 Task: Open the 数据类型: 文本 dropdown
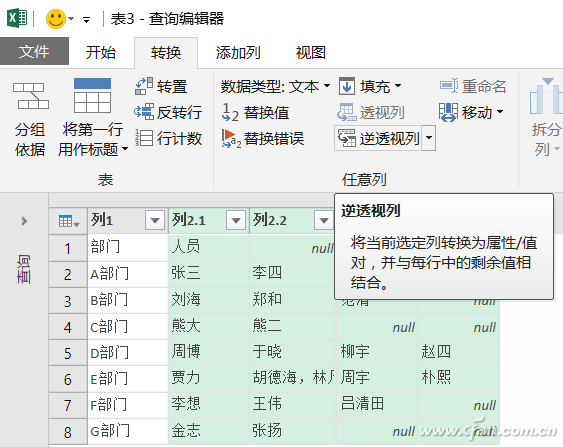tap(275, 87)
